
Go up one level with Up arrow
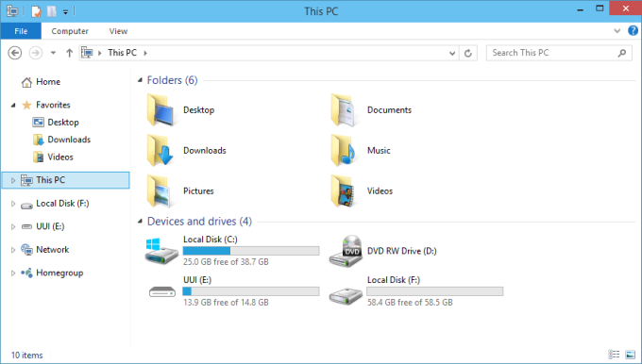tap(69, 53)
